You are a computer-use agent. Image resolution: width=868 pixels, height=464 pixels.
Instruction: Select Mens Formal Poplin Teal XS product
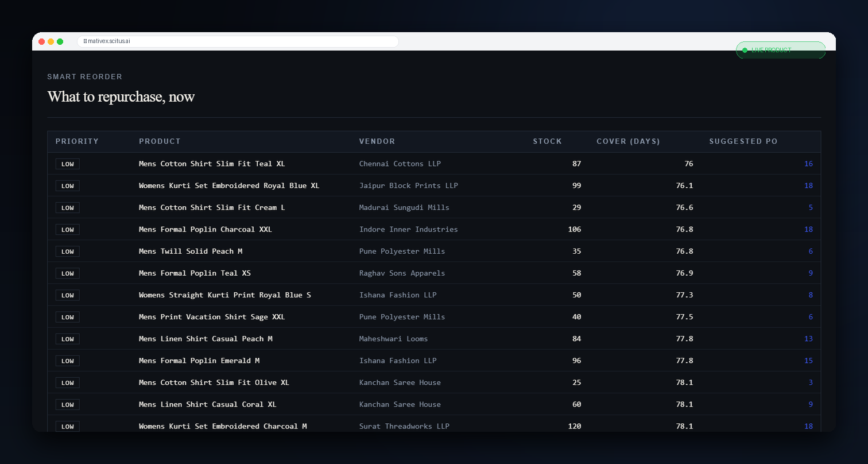195,273
